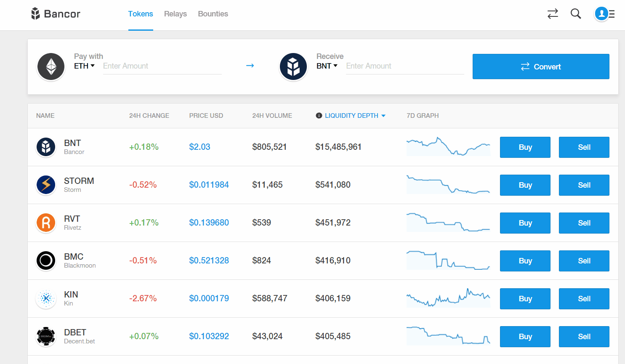The image size is (625, 364).
Task: Click the BMC 7D graph sparkline
Action: 448,260
